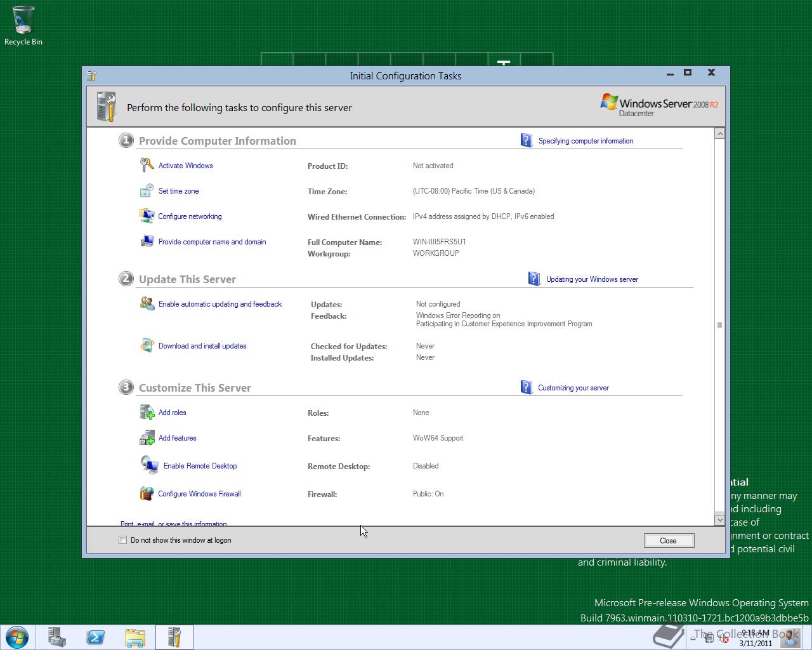Image resolution: width=812 pixels, height=650 pixels.
Task: Click the Set time zone clock icon
Action: pyautogui.click(x=147, y=190)
